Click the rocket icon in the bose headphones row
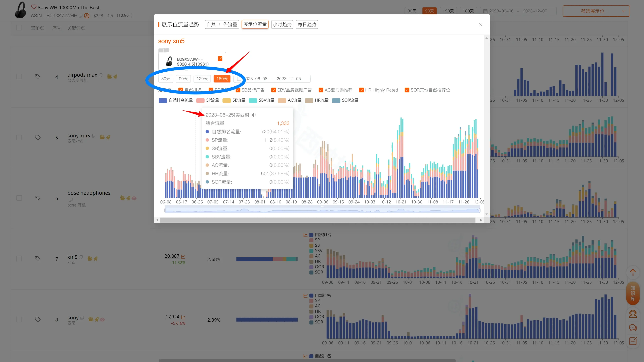 128,198
